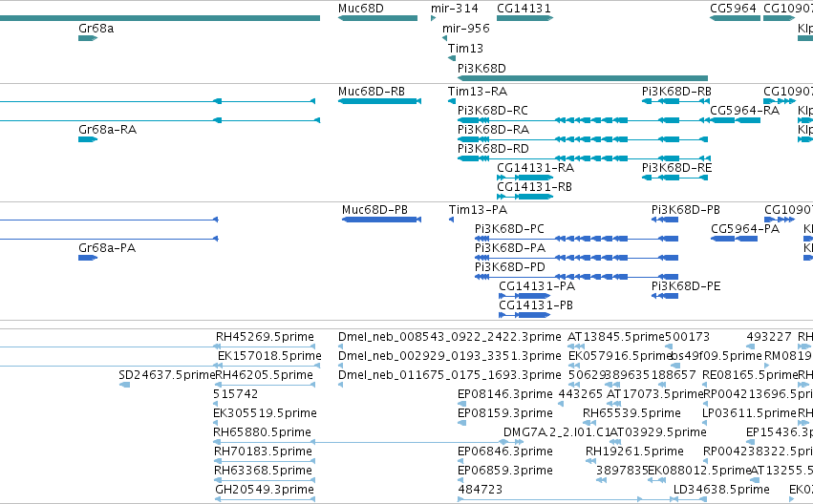Click the CG14131-PB protein label

(536, 306)
